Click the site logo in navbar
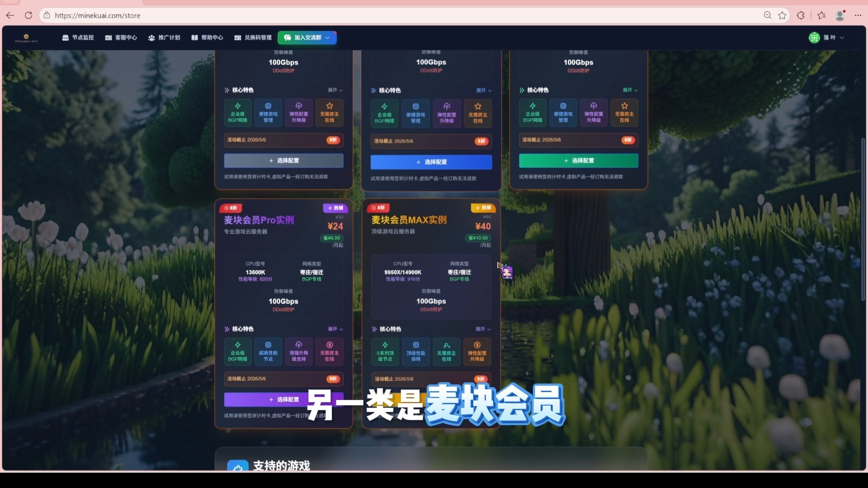 coord(26,38)
